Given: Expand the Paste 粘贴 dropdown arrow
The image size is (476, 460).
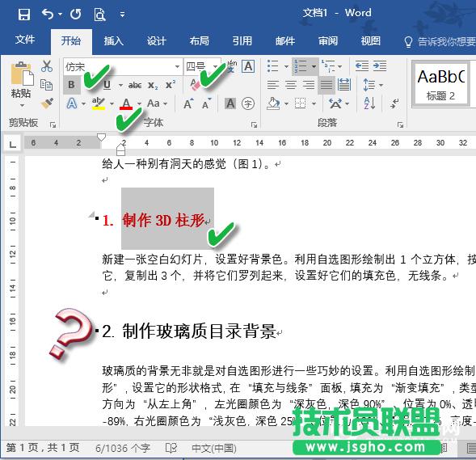Looking at the screenshot, I should click(x=22, y=106).
